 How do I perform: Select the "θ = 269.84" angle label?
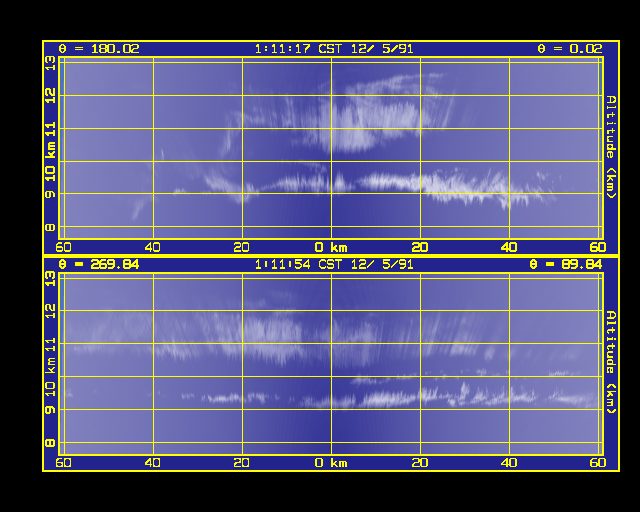point(99,264)
